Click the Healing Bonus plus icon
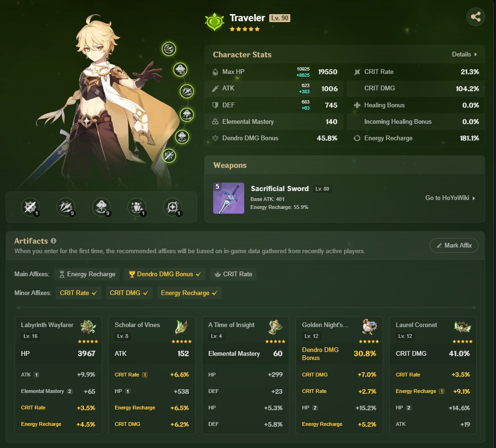Viewport: 496px width, 448px height. (x=357, y=105)
